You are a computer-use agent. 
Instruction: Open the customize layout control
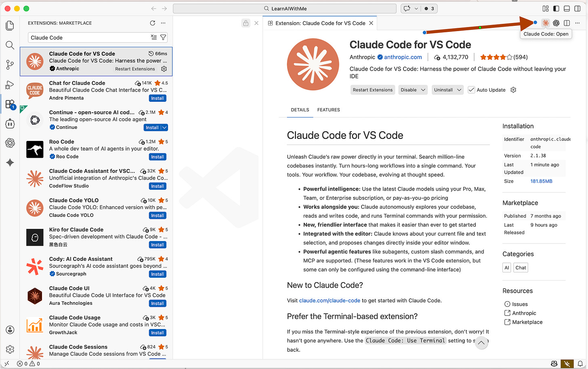point(546,8)
